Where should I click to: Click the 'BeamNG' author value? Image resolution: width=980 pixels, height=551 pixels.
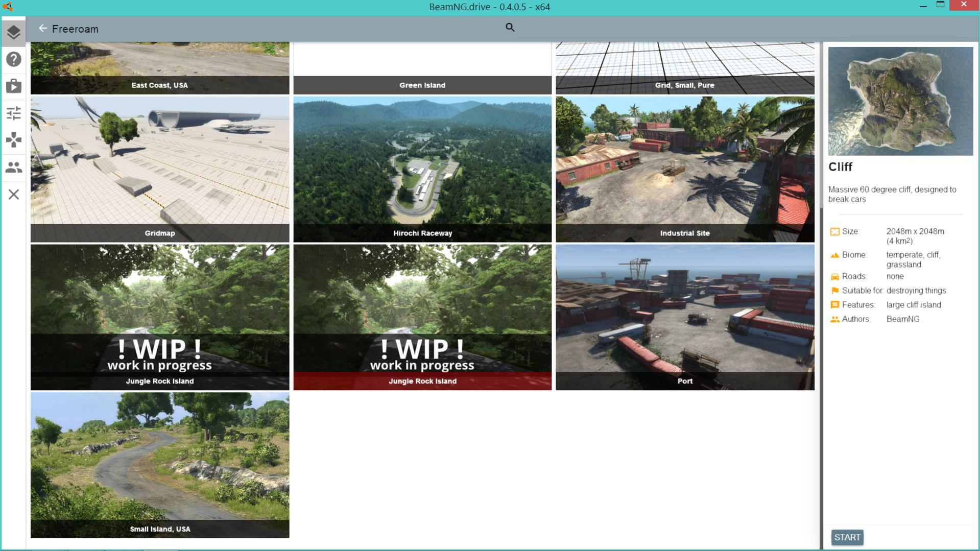pos(903,319)
